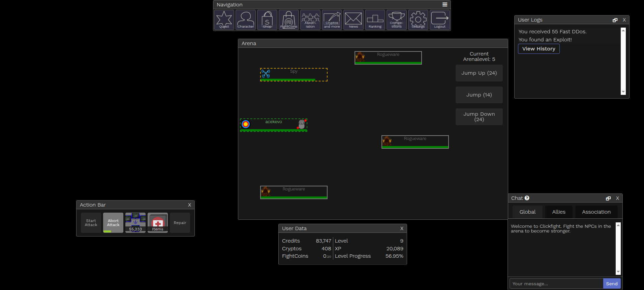
Task: Click the Chat help question icon
Action: (527, 198)
